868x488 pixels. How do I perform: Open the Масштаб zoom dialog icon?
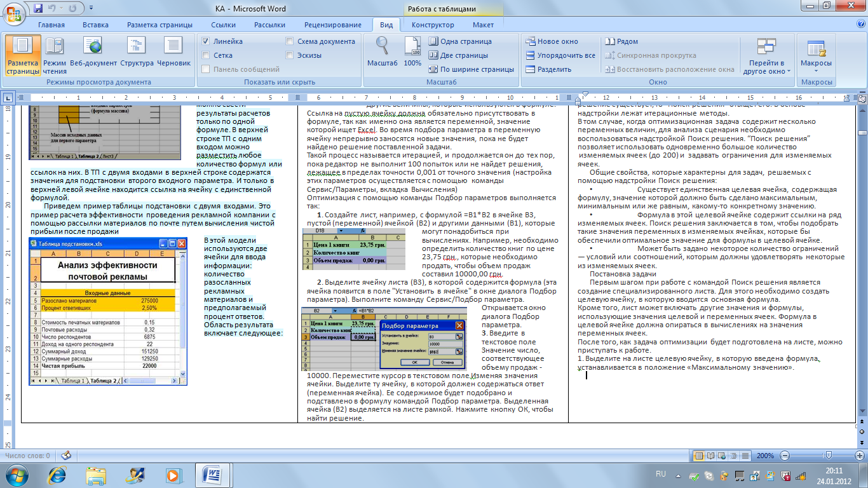pos(383,52)
